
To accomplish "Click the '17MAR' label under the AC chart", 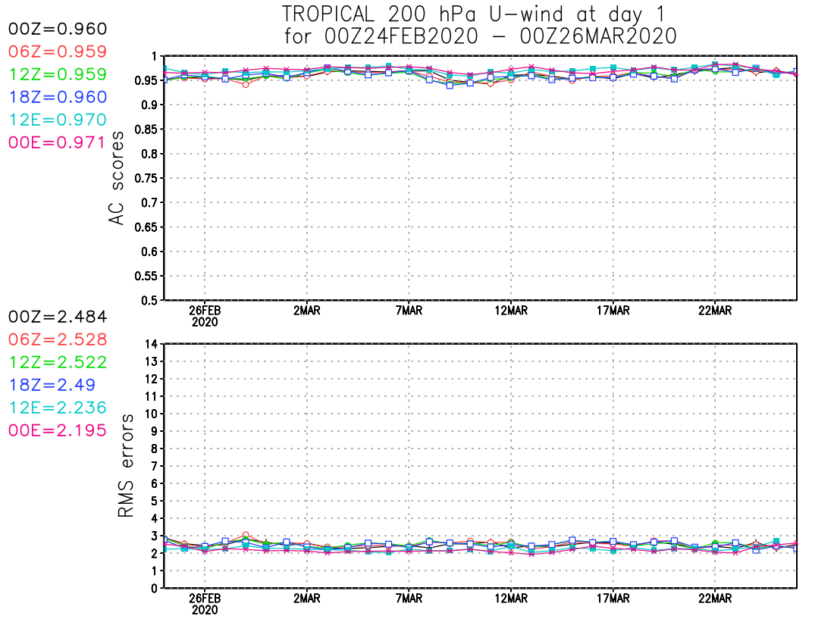I will coord(613,311).
